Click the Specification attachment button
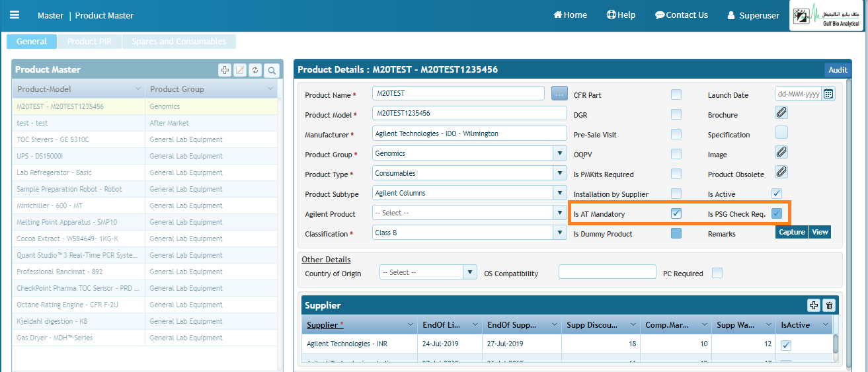The width and height of the screenshot is (868, 372). [x=781, y=132]
